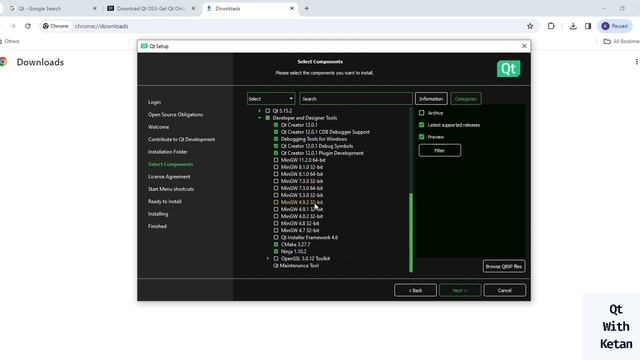Click the License Agreement step

[169, 177]
